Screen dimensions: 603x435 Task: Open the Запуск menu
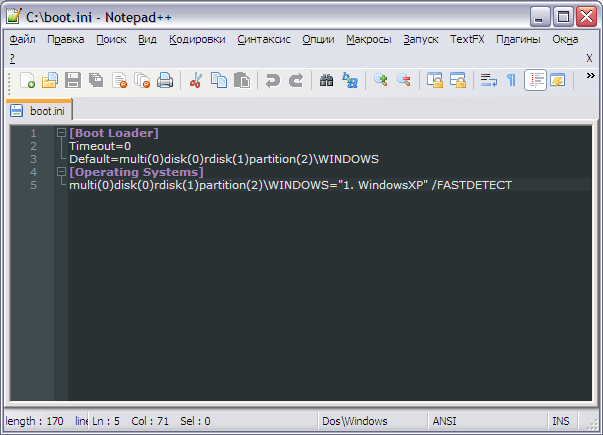tap(421, 39)
